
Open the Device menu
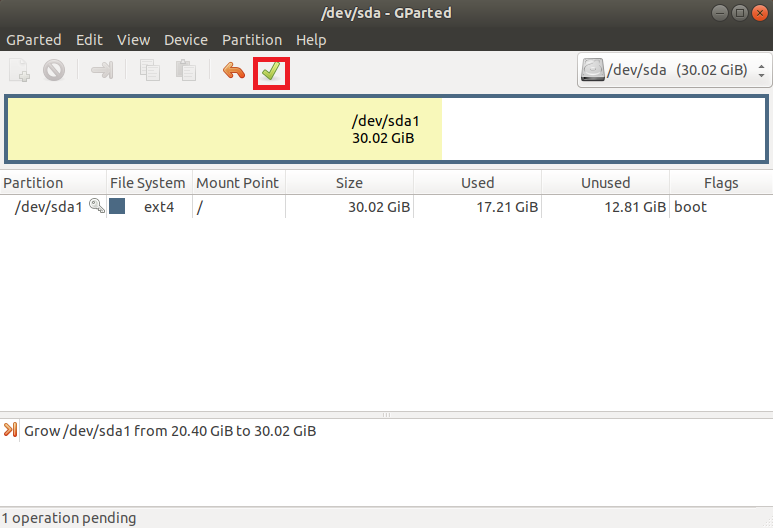coord(186,40)
